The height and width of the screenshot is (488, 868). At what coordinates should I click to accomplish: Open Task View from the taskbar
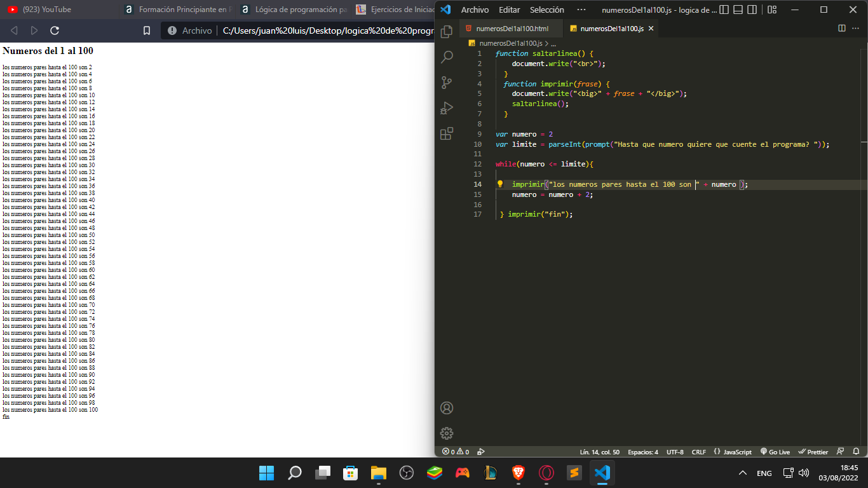pos(323,473)
